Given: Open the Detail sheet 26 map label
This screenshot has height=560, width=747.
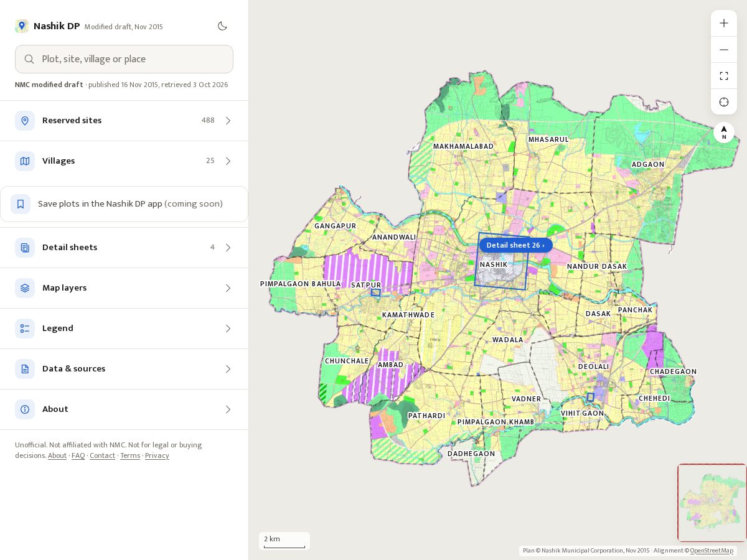Looking at the screenshot, I should coord(515,245).
